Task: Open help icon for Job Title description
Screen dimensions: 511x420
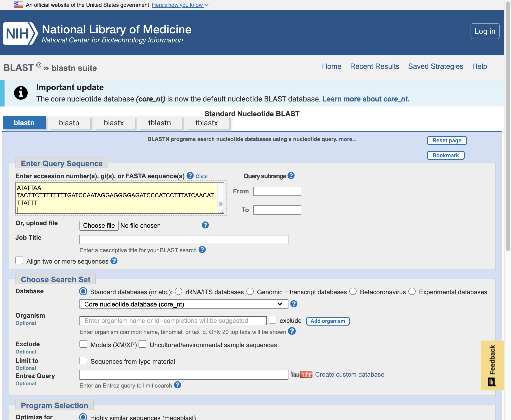Action: point(202,250)
